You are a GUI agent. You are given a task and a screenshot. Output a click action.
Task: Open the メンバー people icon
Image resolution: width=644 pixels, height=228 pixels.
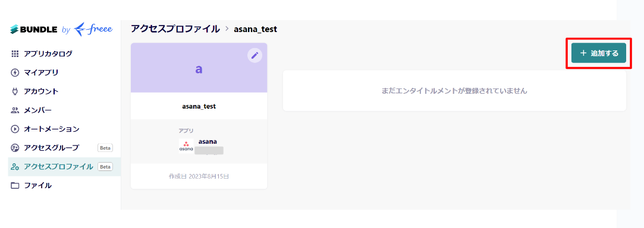pos(15,110)
